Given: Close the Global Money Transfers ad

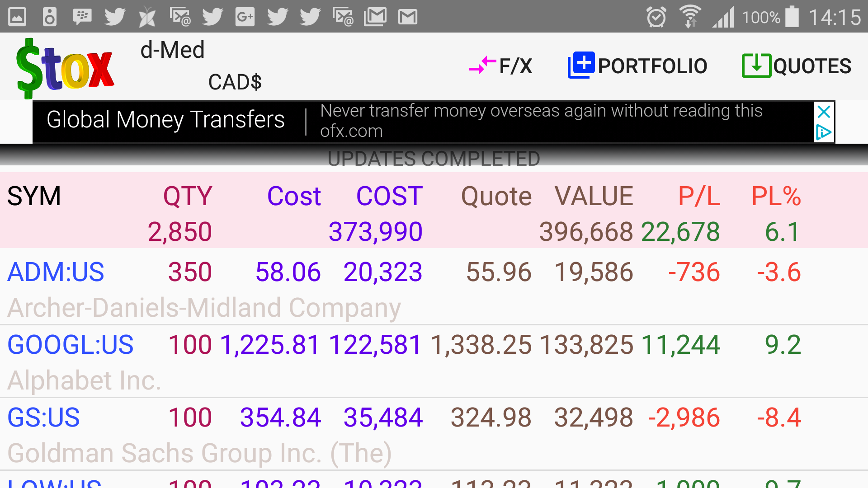Looking at the screenshot, I should pyautogui.click(x=824, y=112).
